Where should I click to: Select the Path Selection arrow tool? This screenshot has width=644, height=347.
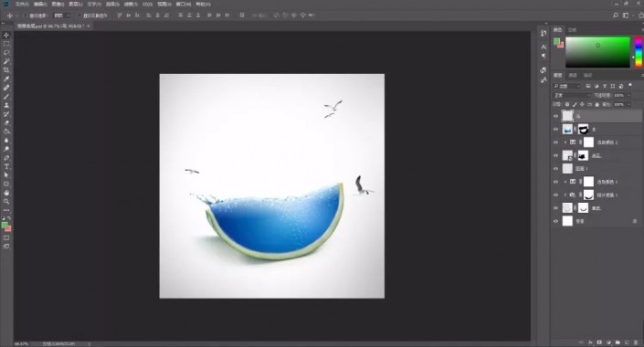6,175
